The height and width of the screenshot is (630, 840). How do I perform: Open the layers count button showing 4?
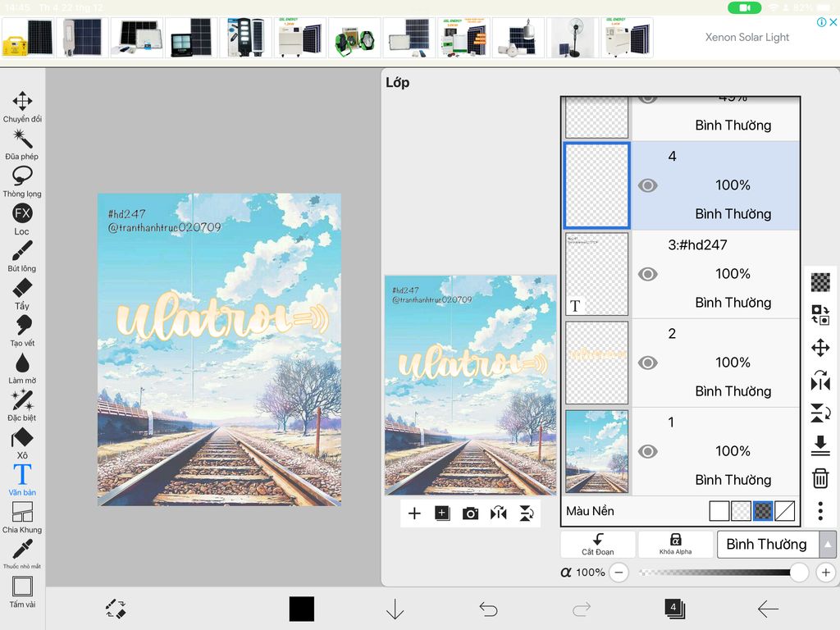(674, 609)
